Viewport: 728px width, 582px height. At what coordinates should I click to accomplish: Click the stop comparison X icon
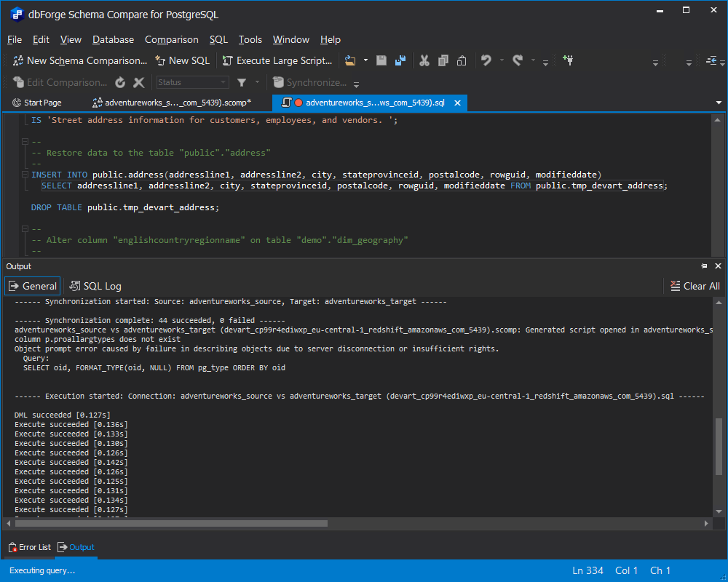(x=139, y=83)
